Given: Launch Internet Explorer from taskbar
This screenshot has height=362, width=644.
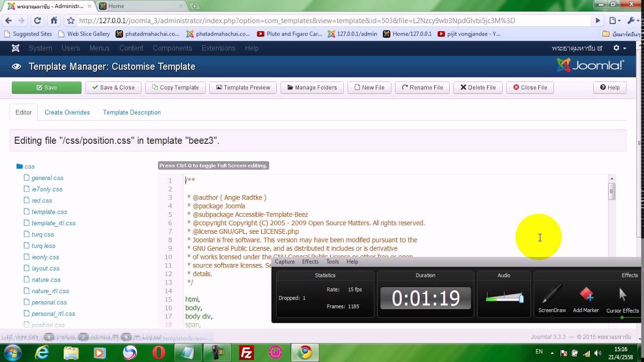Looking at the screenshot, I should pyautogui.click(x=41, y=353).
